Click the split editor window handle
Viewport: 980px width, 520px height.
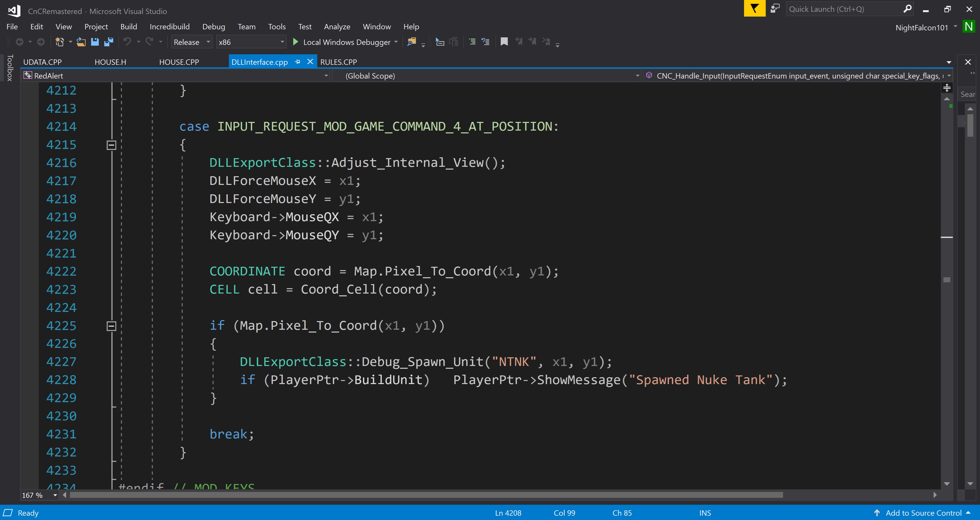coord(947,88)
